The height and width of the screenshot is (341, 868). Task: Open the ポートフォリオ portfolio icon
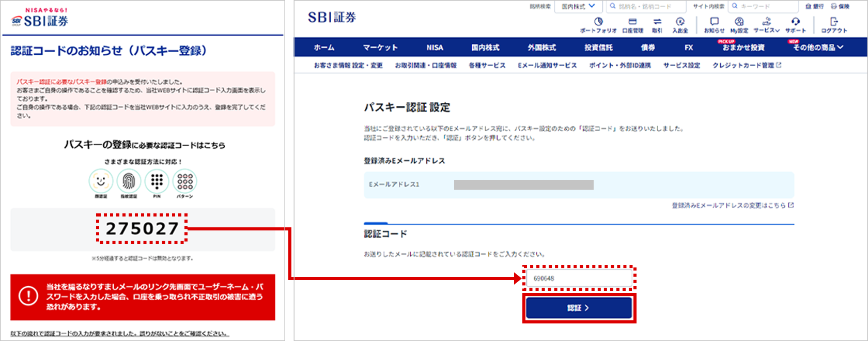(x=598, y=24)
